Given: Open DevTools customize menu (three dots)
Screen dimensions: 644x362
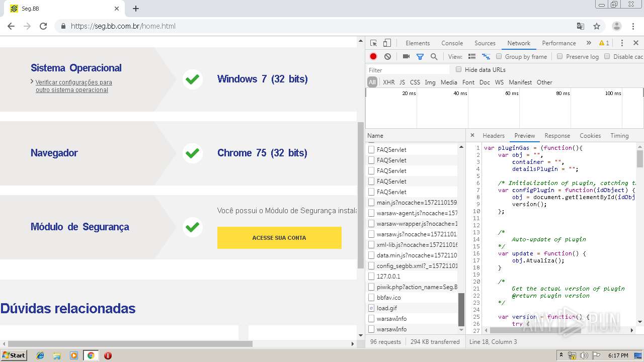Looking at the screenshot, I should pos(622,43).
